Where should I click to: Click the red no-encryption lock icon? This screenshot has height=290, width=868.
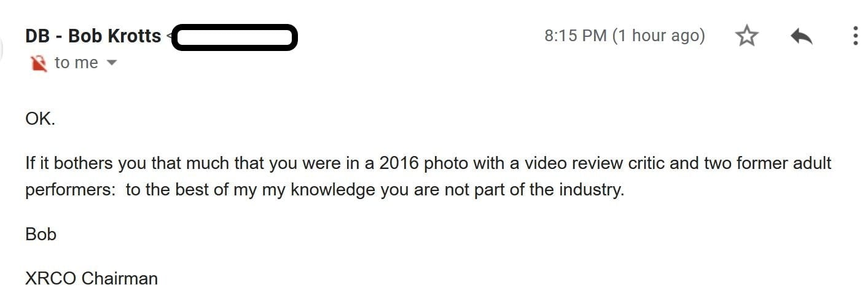(x=38, y=63)
